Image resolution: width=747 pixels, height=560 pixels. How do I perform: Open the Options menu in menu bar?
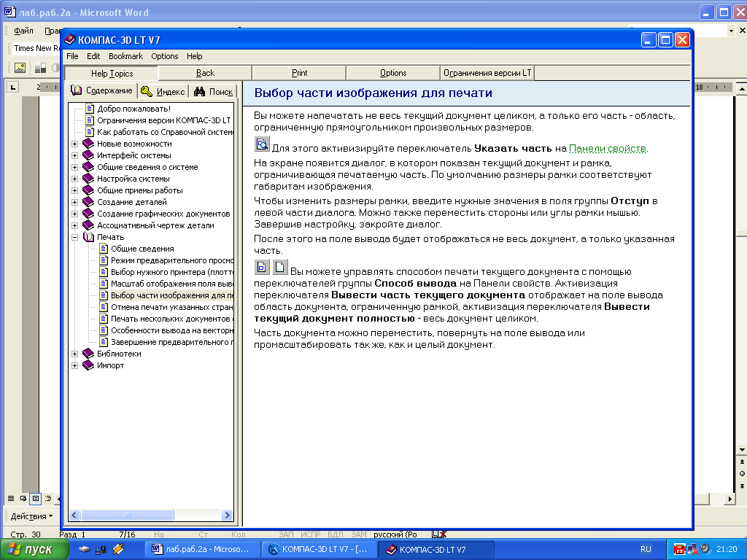(164, 56)
